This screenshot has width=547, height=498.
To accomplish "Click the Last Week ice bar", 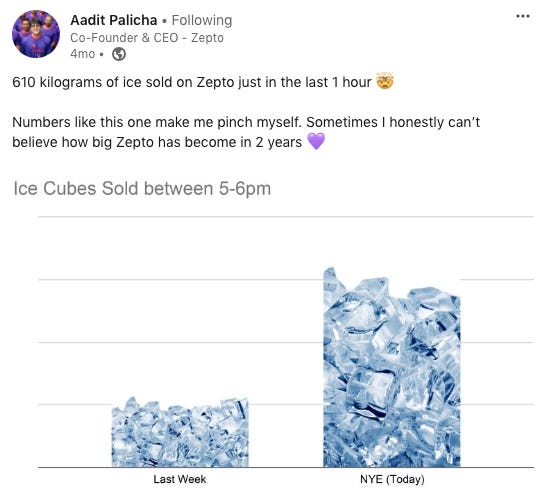I will pos(180,432).
